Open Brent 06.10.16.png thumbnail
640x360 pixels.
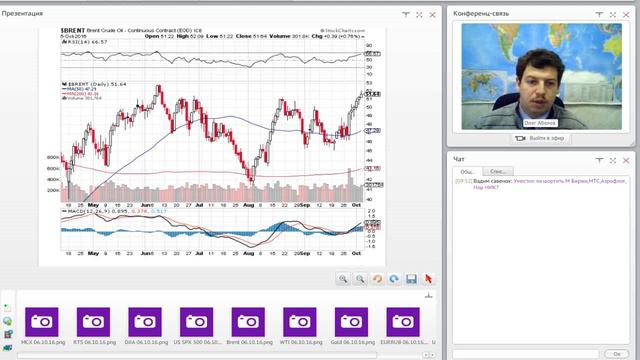tap(248, 322)
